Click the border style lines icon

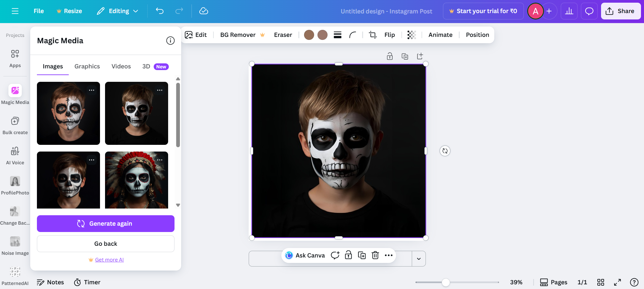[x=338, y=35]
